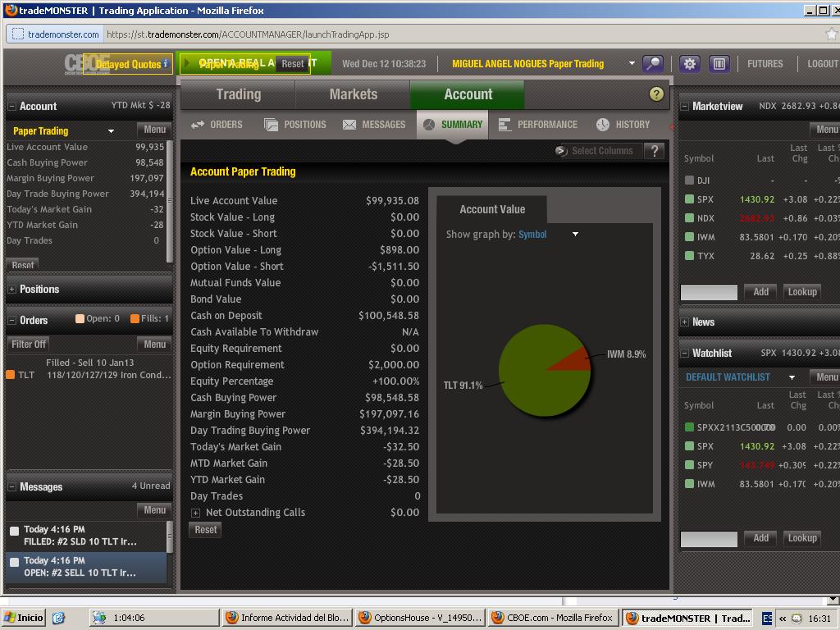Click the layout panel icon beside gear
The image size is (840, 630).
tap(719, 64)
